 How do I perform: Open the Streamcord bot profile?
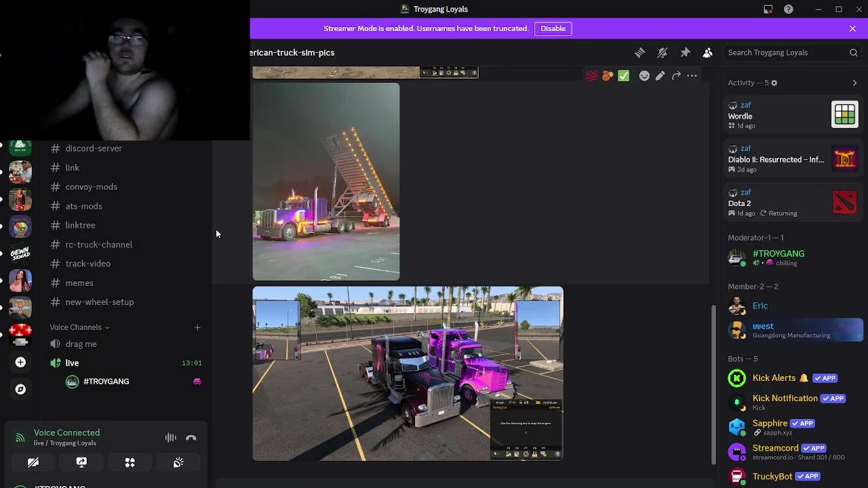[793, 451]
